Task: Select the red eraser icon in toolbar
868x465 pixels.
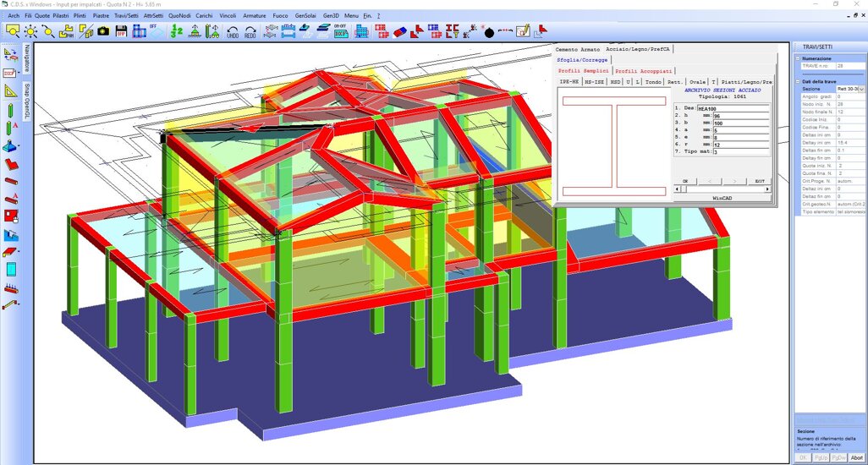Action: pyautogui.click(x=400, y=31)
